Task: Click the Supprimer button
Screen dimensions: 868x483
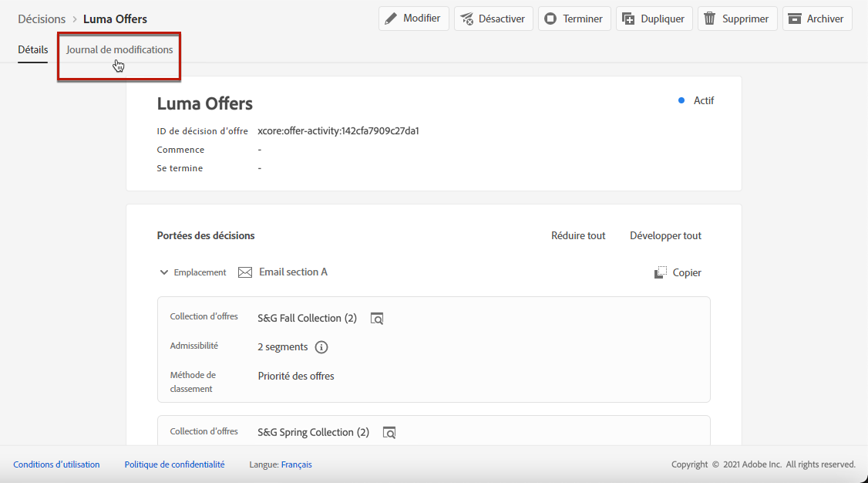Action: (738, 19)
